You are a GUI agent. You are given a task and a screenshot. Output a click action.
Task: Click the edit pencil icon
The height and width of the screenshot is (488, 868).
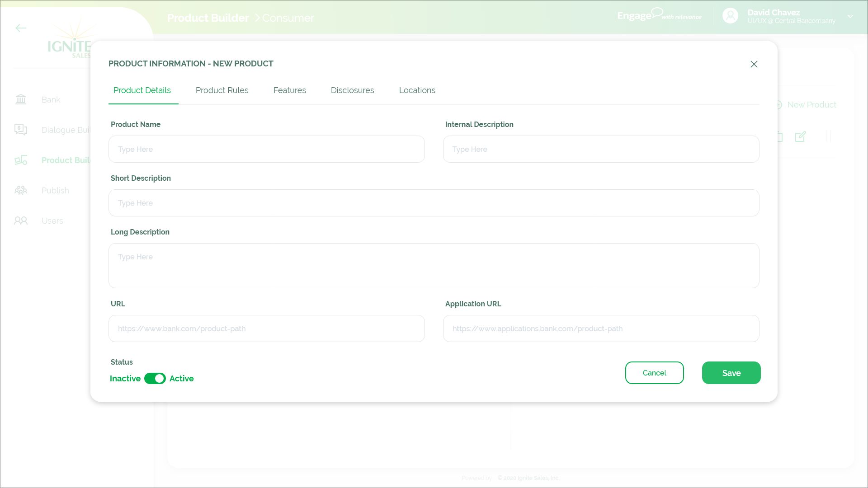pyautogui.click(x=800, y=136)
